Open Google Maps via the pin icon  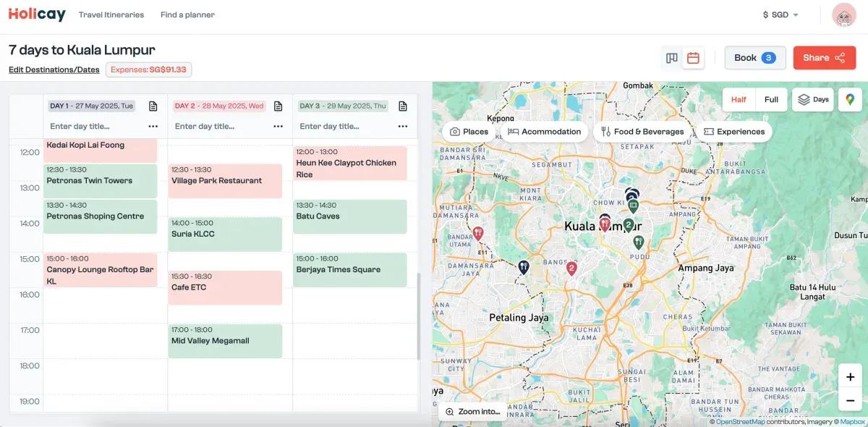(x=850, y=100)
